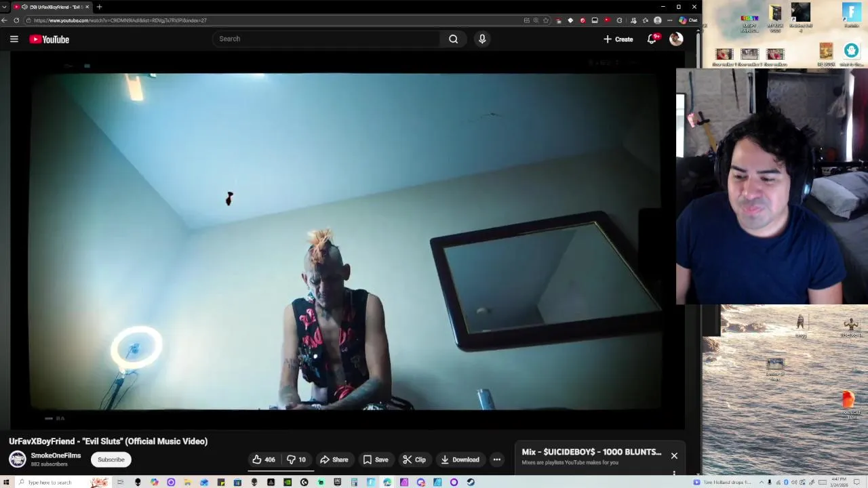Reload the current page
The height and width of the screenshot is (488, 868).
click(x=16, y=20)
